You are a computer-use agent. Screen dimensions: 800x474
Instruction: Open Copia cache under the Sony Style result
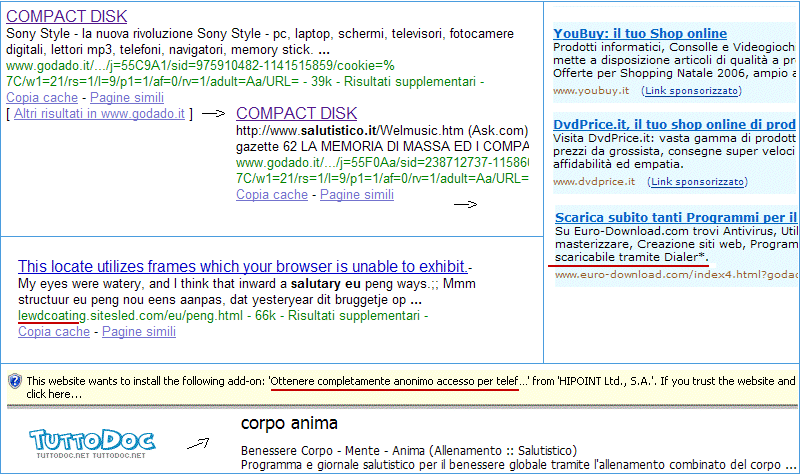(x=42, y=97)
